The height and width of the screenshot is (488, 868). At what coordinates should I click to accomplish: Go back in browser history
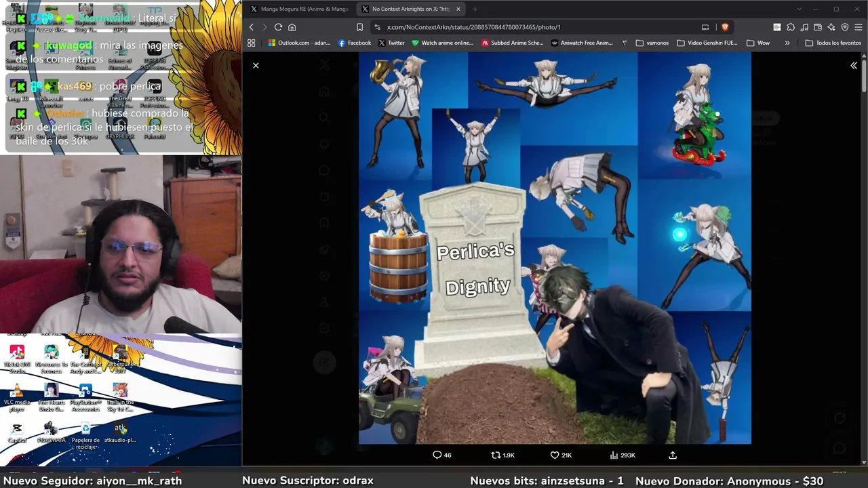(x=251, y=27)
